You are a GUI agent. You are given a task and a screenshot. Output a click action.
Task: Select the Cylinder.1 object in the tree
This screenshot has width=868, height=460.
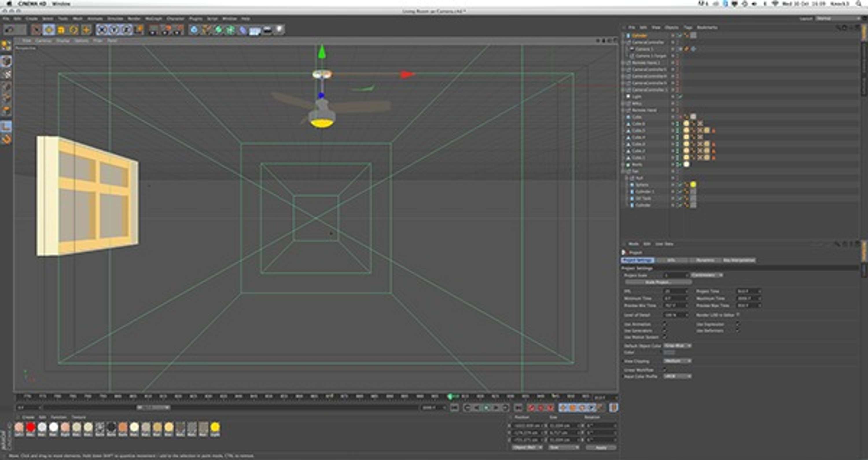(x=645, y=192)
